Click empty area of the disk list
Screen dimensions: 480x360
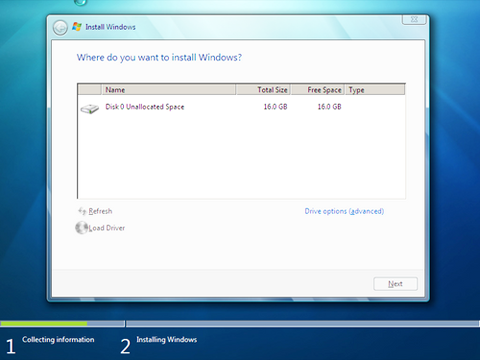(241, 157)
